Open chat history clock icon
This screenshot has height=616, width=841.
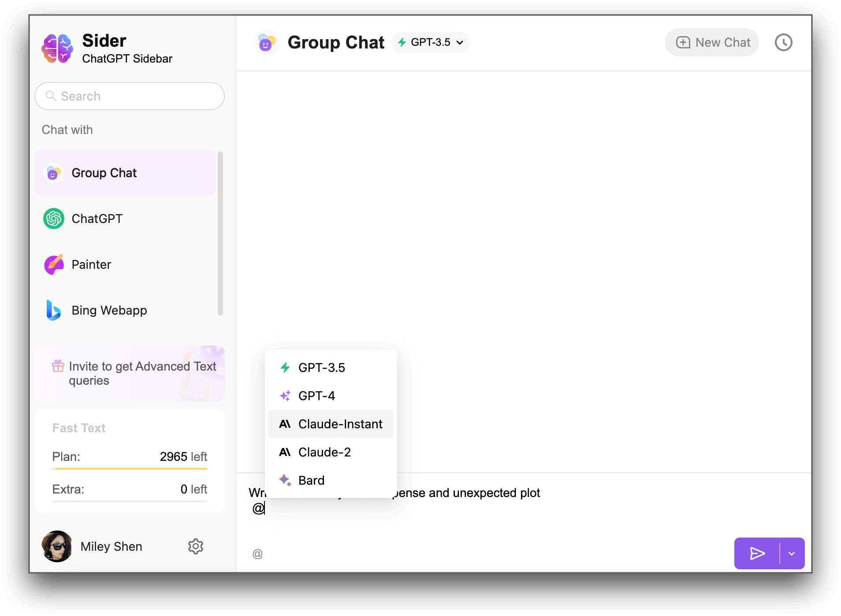click(784, 43)
